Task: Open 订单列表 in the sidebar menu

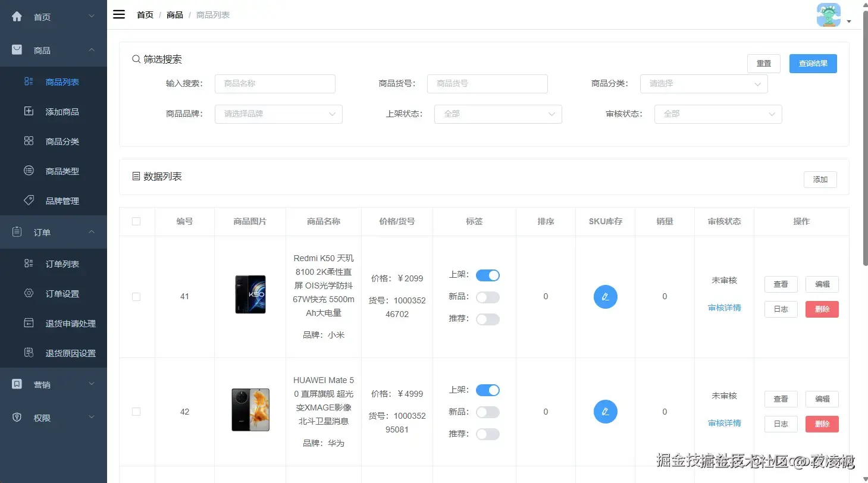Action: [54, 264]
